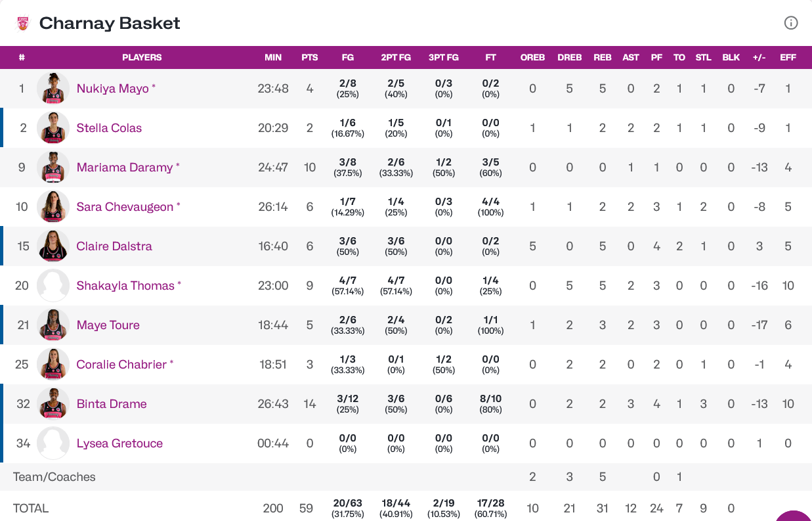Click the PLAYERS column header
The width and height of the screenshot is (812, 521).
pyautogui.click(x=142, y=57)
